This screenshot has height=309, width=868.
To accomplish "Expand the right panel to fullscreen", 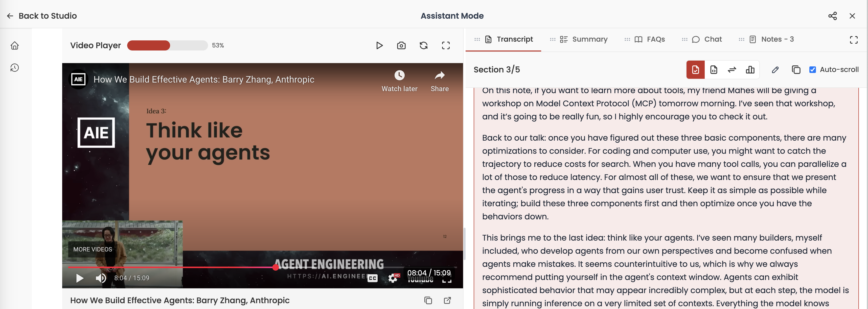I will coord(854,40).
